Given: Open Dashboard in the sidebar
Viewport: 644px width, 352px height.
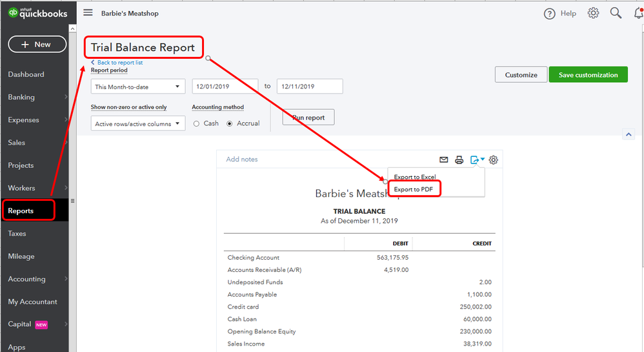Looking at the screenshot, I should tap(26, 74).
